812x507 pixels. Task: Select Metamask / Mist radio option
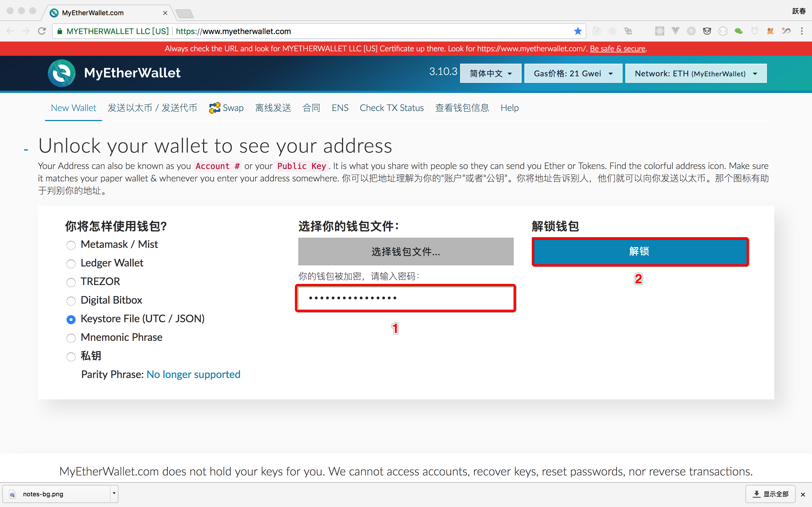[71, 245]
